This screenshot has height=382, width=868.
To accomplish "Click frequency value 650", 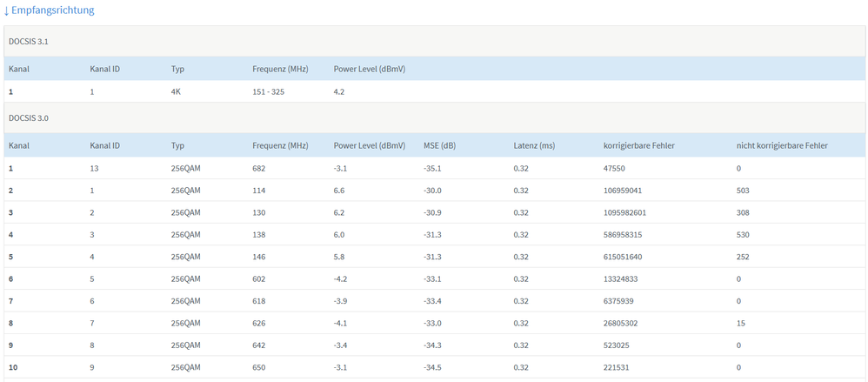I will 259,367.
